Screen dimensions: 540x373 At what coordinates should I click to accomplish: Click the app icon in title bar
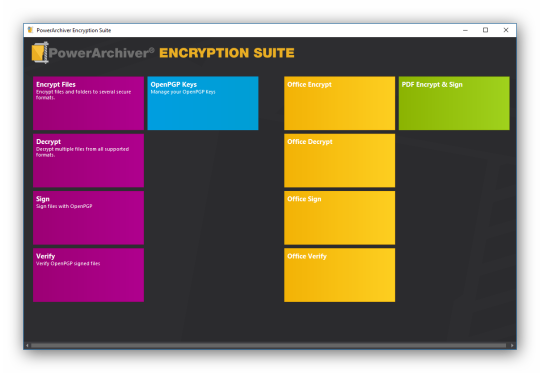[30, 30]
